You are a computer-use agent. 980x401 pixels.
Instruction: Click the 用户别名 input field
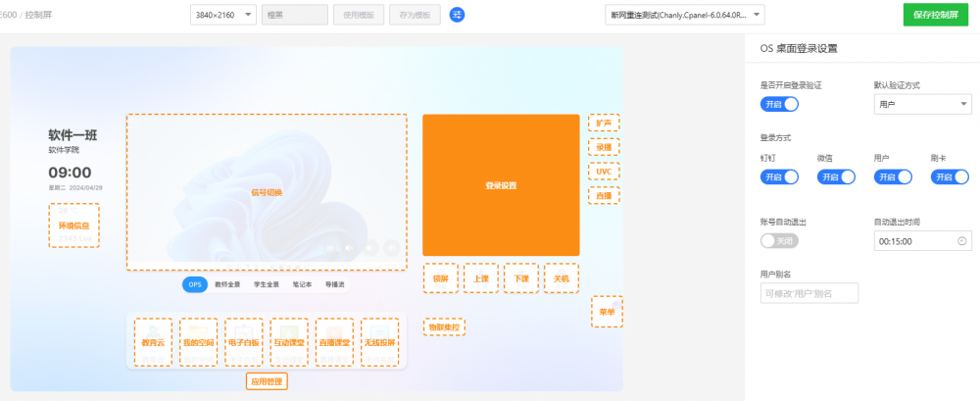(x=808, y=293)
